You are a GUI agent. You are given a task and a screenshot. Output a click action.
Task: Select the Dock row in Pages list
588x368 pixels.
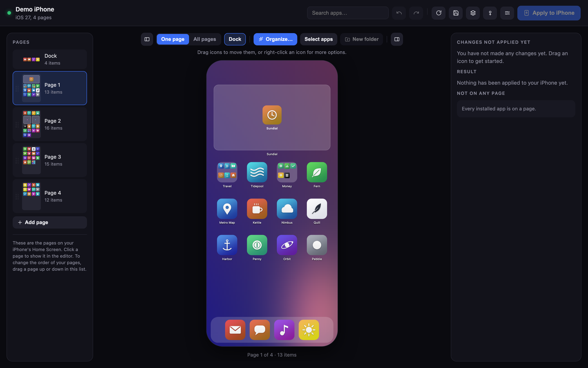coord(50,59)
